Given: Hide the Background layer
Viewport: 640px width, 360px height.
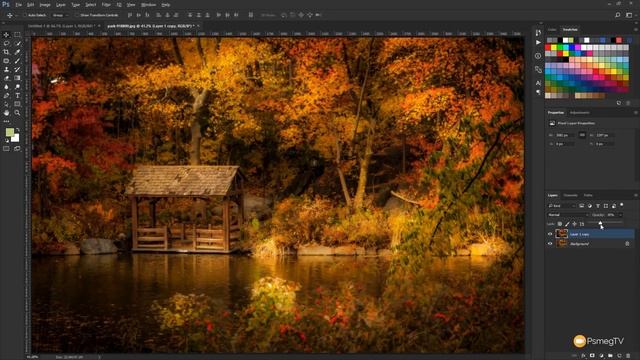Looking at the screenshot, I should (550, 244).
